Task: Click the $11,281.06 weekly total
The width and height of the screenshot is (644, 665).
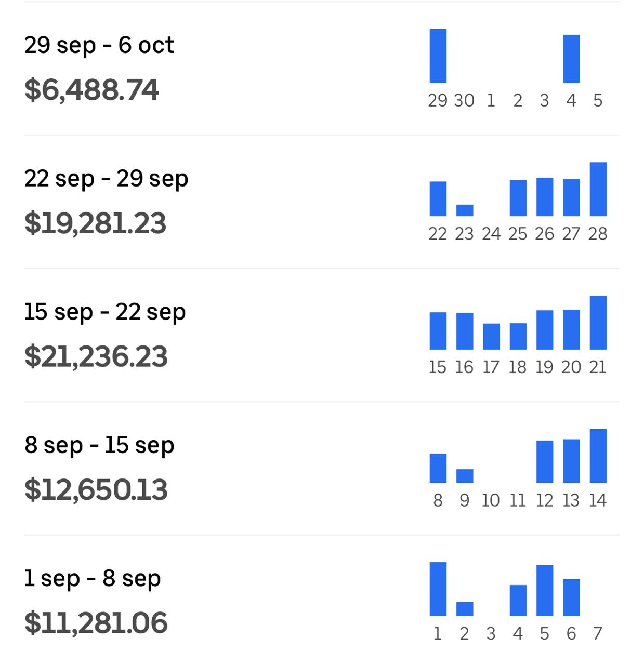Action: [96, 623]
